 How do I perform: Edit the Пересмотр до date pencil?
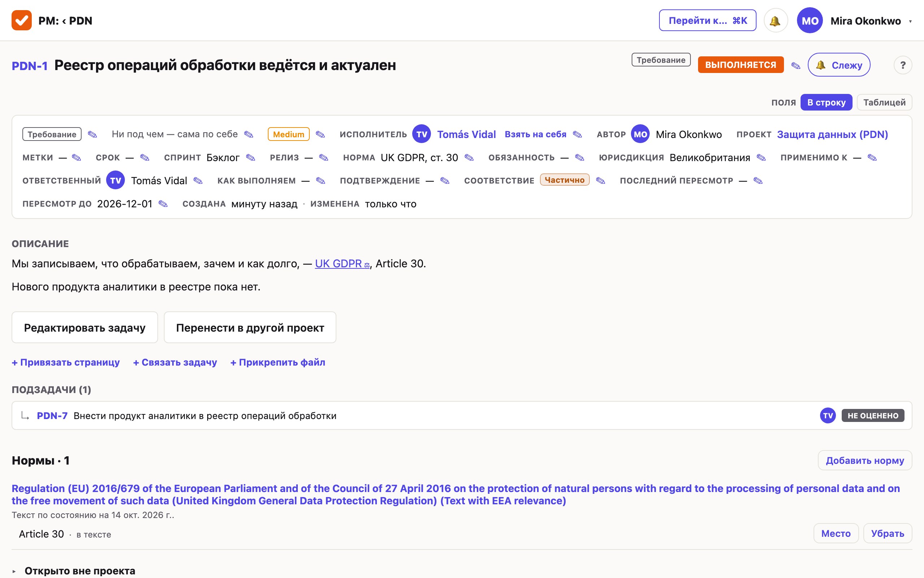tap(163, 204)
